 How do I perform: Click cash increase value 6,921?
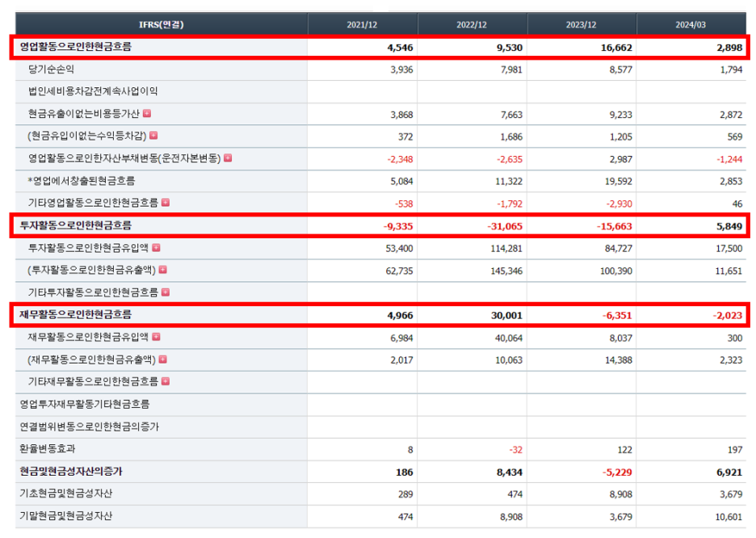click(729, 473)
